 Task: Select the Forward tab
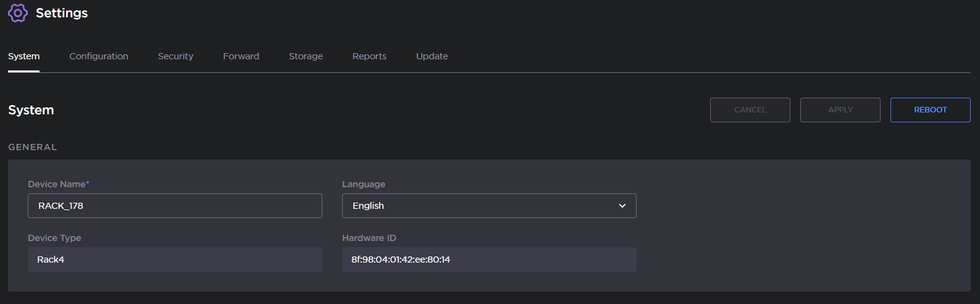point(241,56)
